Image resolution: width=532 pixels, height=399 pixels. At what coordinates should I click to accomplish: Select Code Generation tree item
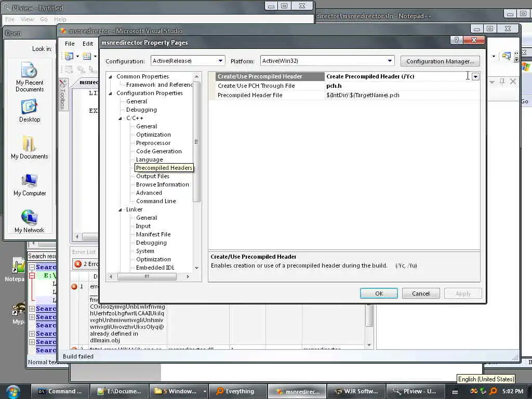[159, 151]
